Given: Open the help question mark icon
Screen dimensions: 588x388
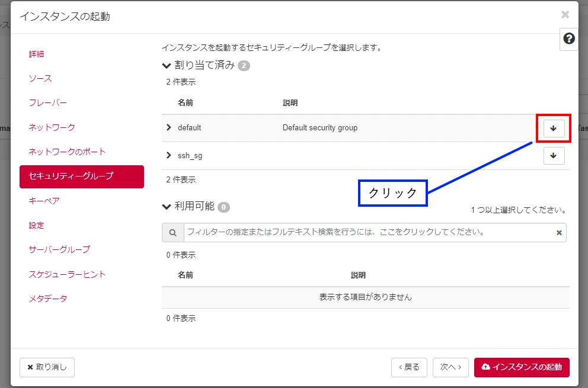Looking at the screenshot, I should (569, 39).
